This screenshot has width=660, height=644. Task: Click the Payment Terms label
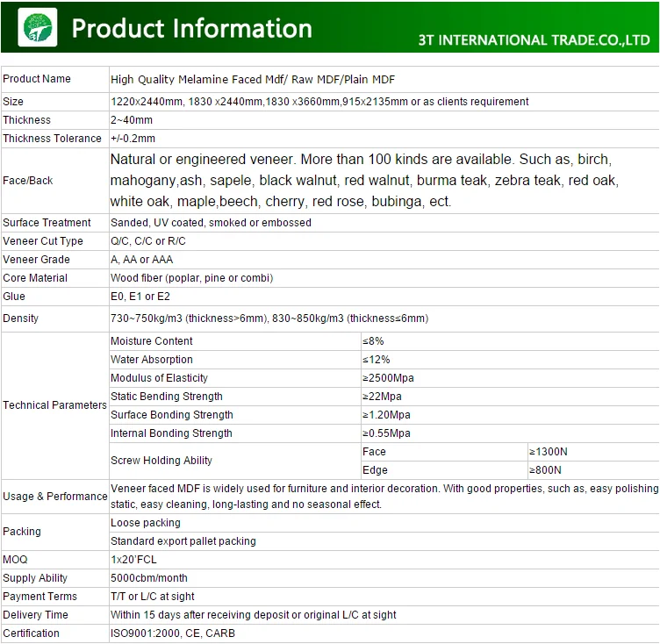(39, 597)
